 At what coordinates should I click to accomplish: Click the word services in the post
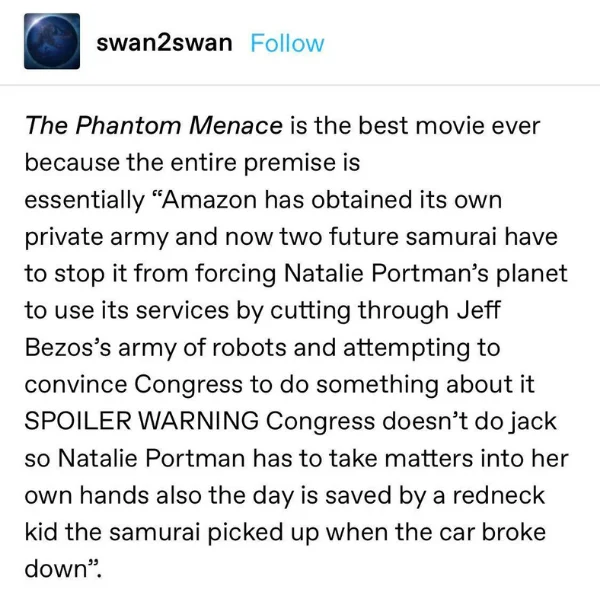click(x=183, y=310)
